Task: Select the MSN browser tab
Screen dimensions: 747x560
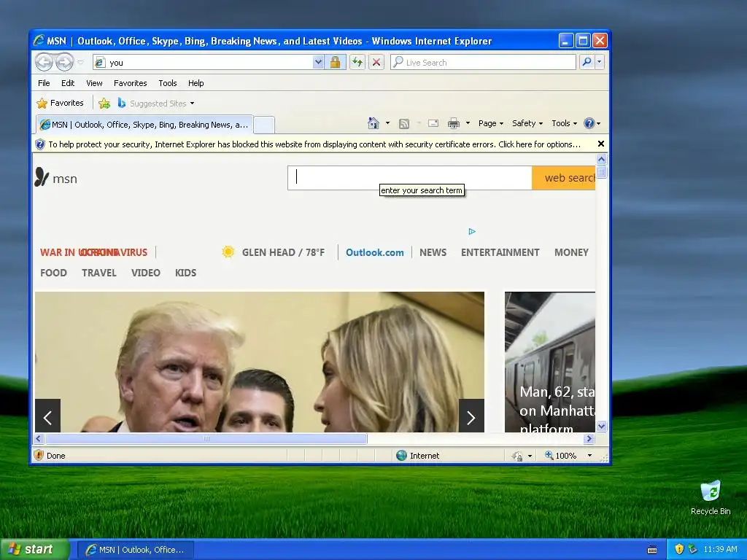Action: tap(144, 125)
